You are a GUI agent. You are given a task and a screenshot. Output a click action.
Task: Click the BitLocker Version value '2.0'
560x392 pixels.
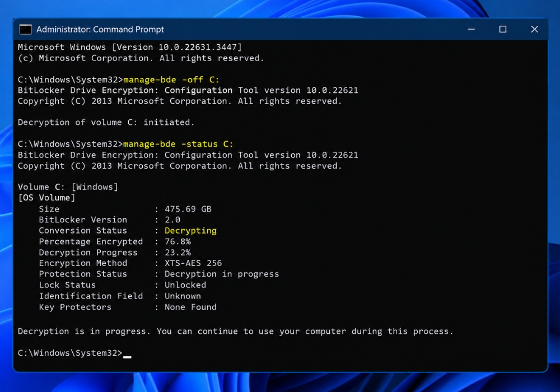click(172, 220)
